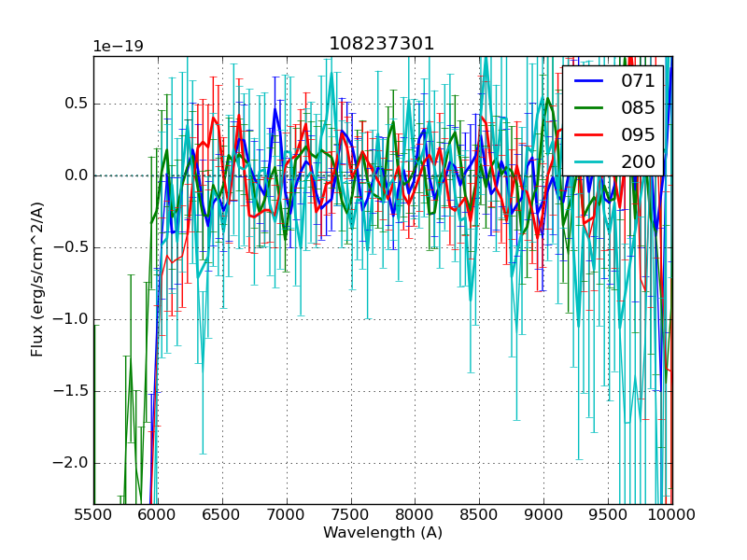Click the Flux y-axis label

point(37,280)
